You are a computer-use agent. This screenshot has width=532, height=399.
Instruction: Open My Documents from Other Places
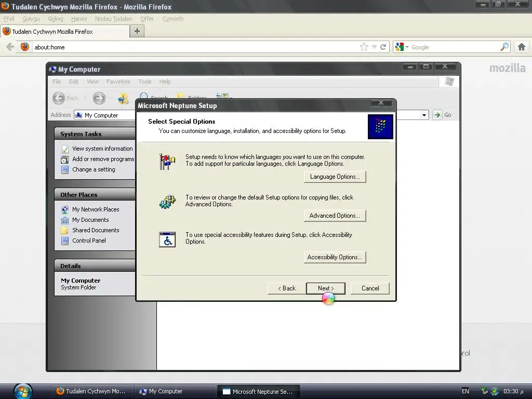point(90,220)
